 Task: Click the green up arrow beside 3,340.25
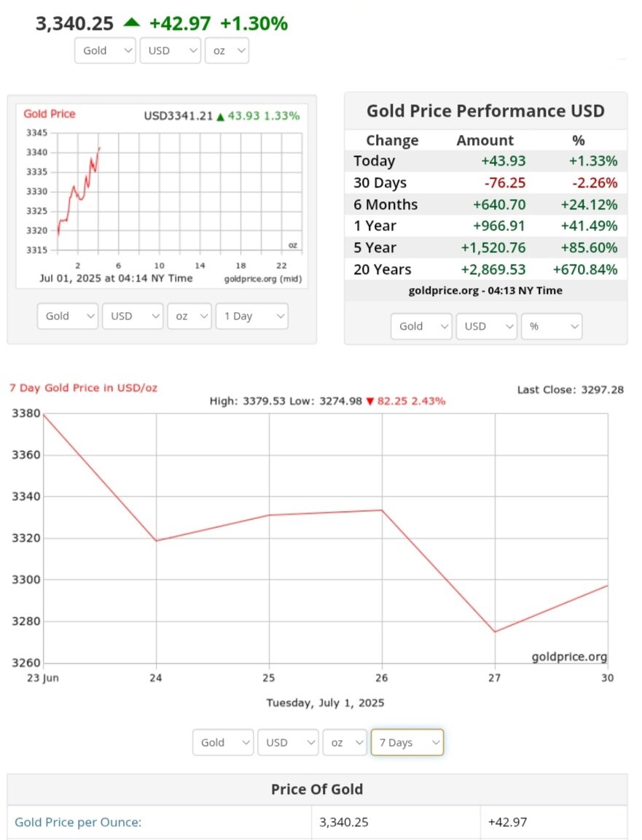click(x=131, y=23)
